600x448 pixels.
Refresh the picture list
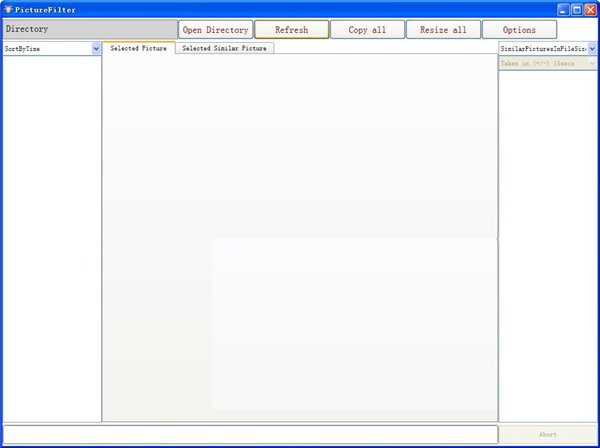[292, 29]
